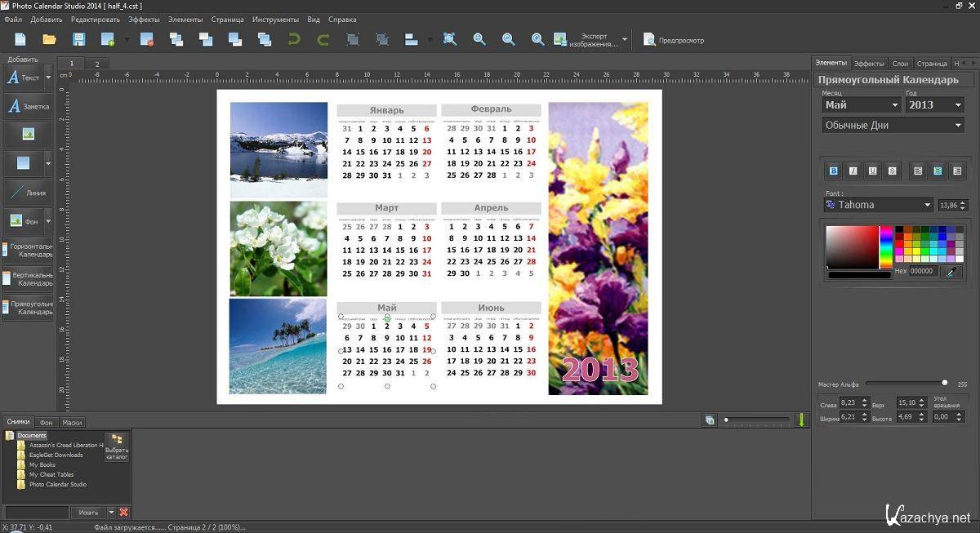Add a Заметка note element
The height and width of the screenshot is (533, 980).
(28, 106)
